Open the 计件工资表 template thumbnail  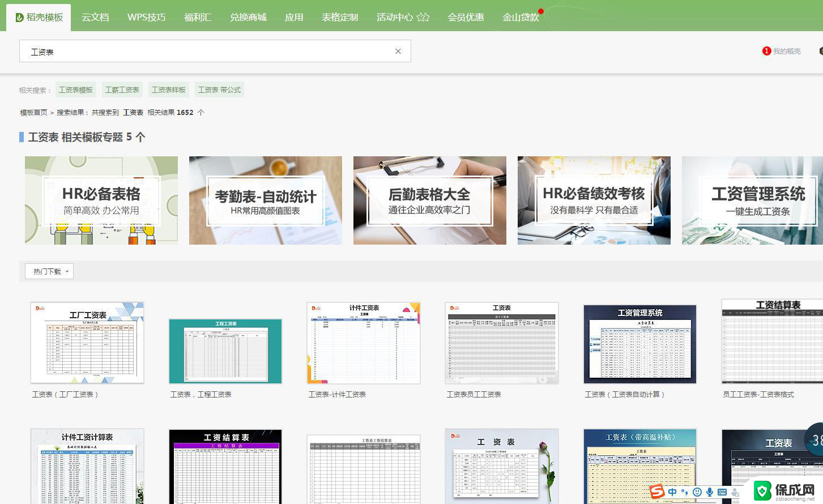coord(364,343)
